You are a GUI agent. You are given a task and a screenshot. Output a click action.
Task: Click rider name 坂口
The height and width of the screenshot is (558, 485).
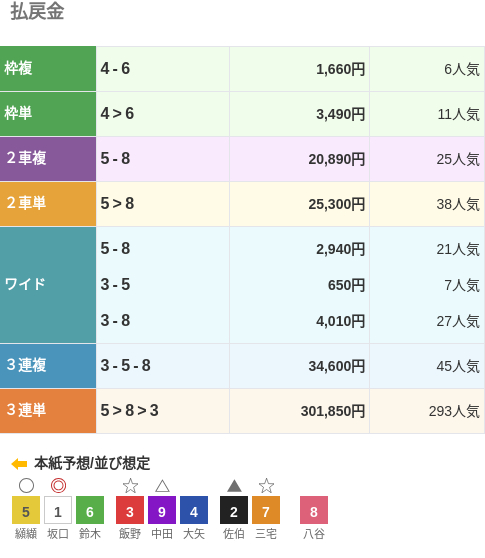point(58,534)
